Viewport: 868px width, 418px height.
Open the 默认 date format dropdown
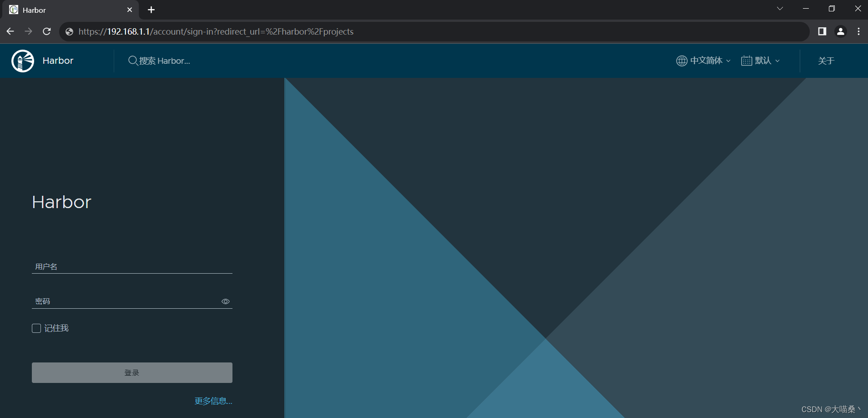(x=761, y=61)
